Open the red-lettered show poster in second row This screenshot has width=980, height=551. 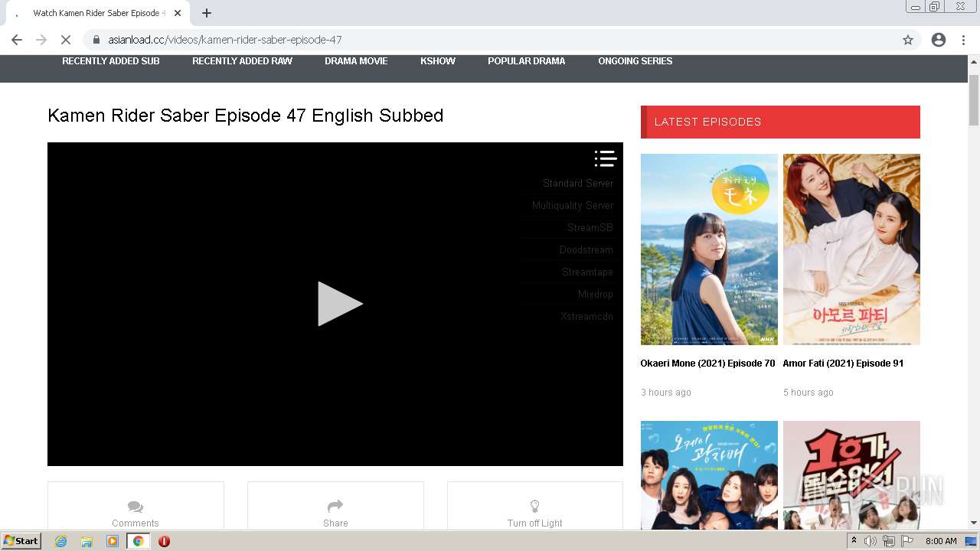click(x=851, y=475)
